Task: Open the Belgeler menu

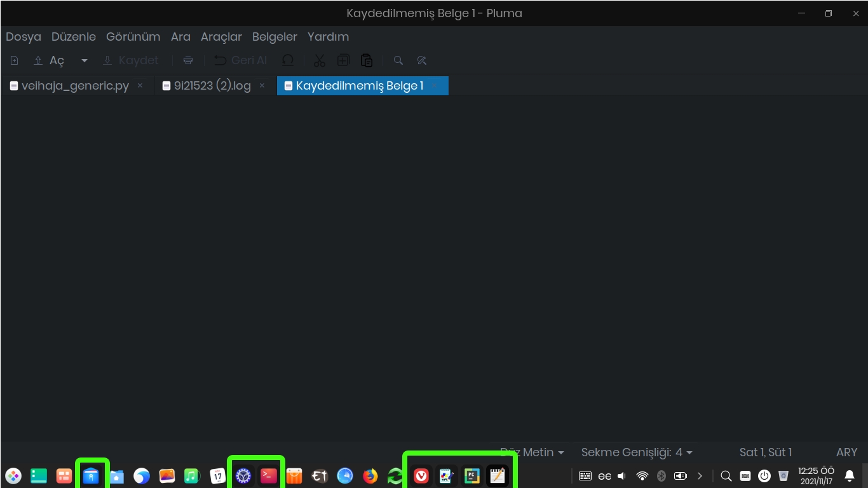Action: (275, 37)
